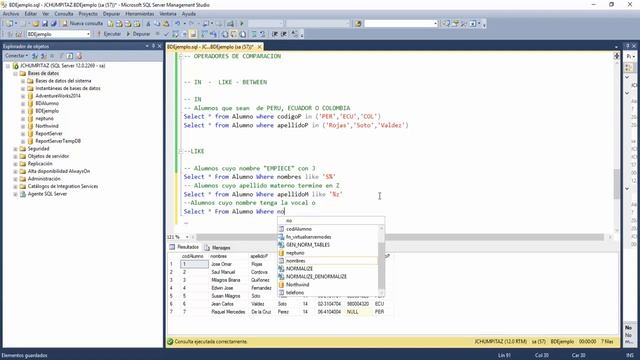Open the Herramientas menu
This screenshot has height=360, width=640.
pos(140,13)
